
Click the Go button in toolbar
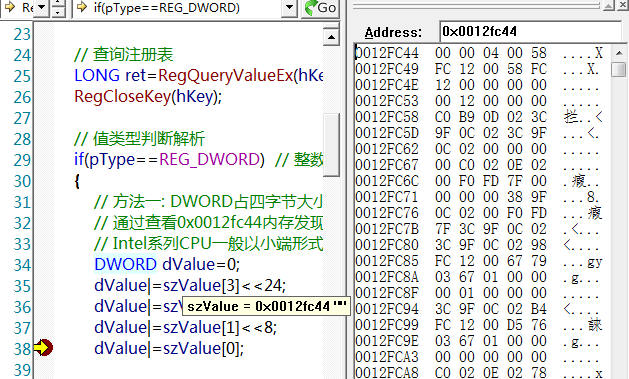(320, 8)
